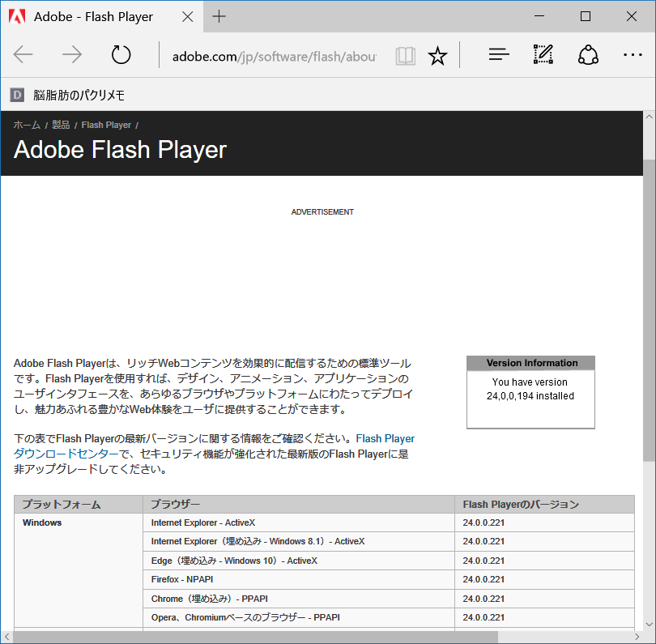Image resolution: width=656 pixels, height=644 pixels.
Task: Refresh the current page
Action: click(121, 55)
